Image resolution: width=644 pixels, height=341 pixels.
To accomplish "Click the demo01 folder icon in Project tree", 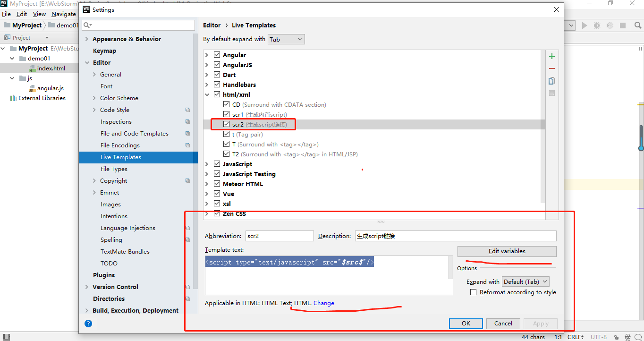I will (x=23, y=59).
